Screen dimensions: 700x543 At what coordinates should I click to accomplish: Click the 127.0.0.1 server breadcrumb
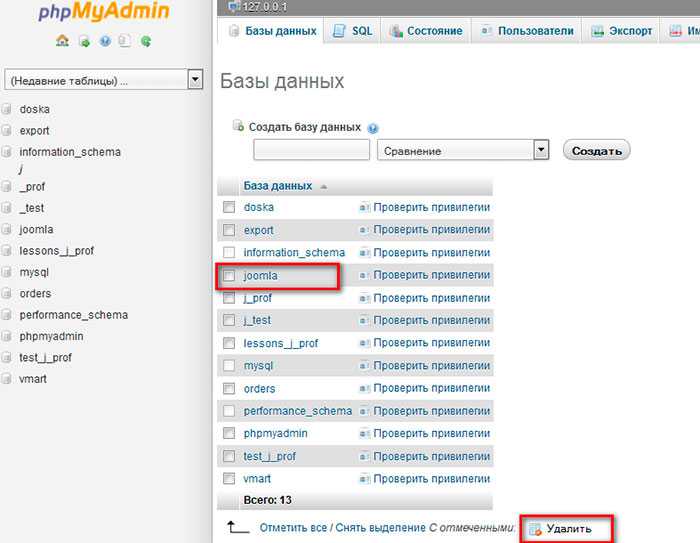point(265,7)
